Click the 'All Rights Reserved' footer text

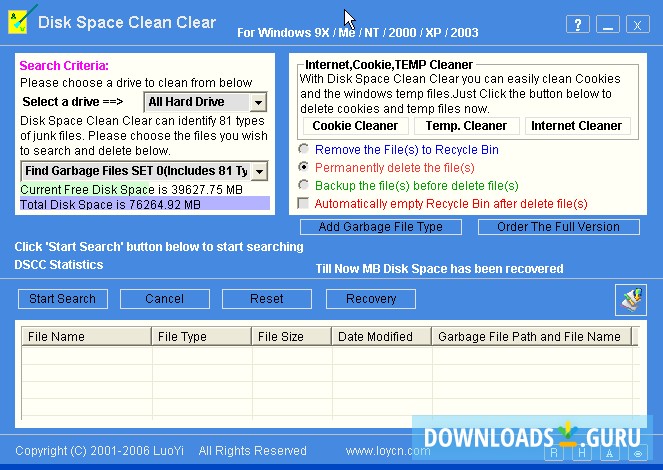[x=252, y=451]
